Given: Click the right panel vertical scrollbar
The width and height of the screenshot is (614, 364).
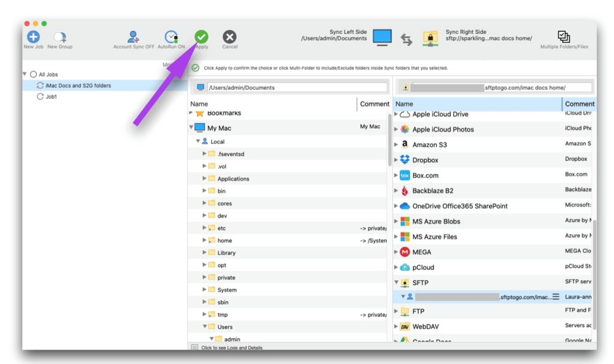Looking at the screenshot, I should (594, 274).
